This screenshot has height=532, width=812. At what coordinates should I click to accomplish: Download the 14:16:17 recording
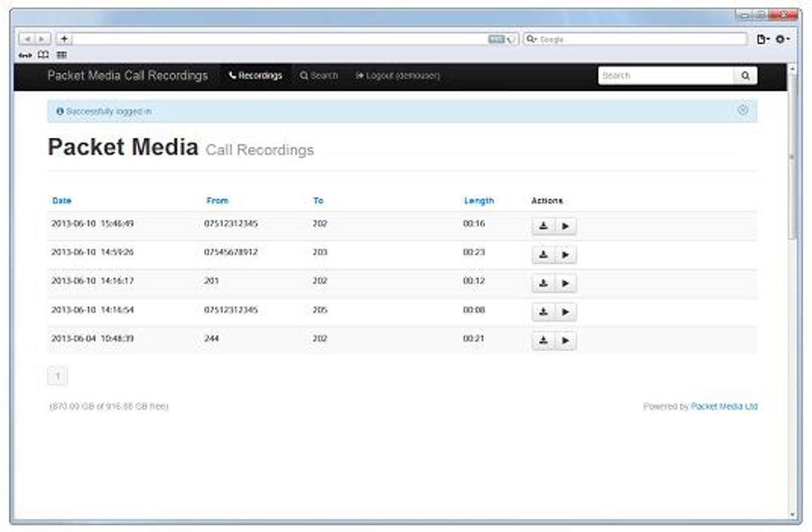pos(543,283)
